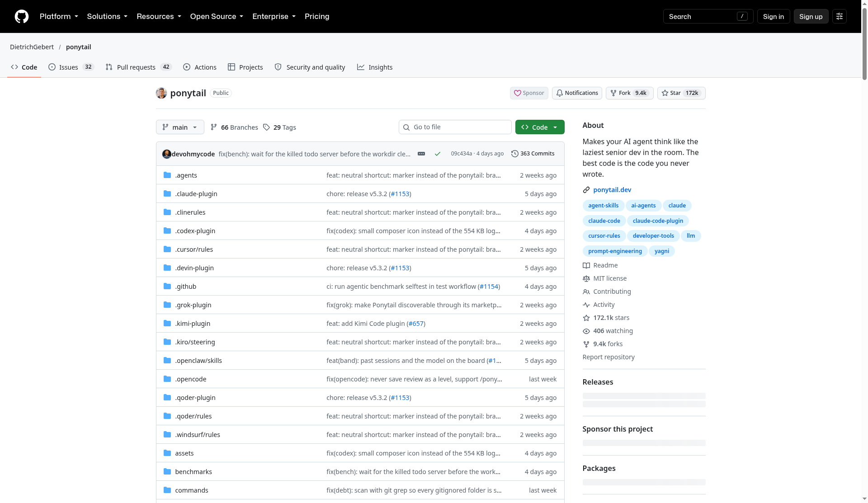
Task: Click the .agents folder icon
Action: pyautogui.click(x=167, y=175)
